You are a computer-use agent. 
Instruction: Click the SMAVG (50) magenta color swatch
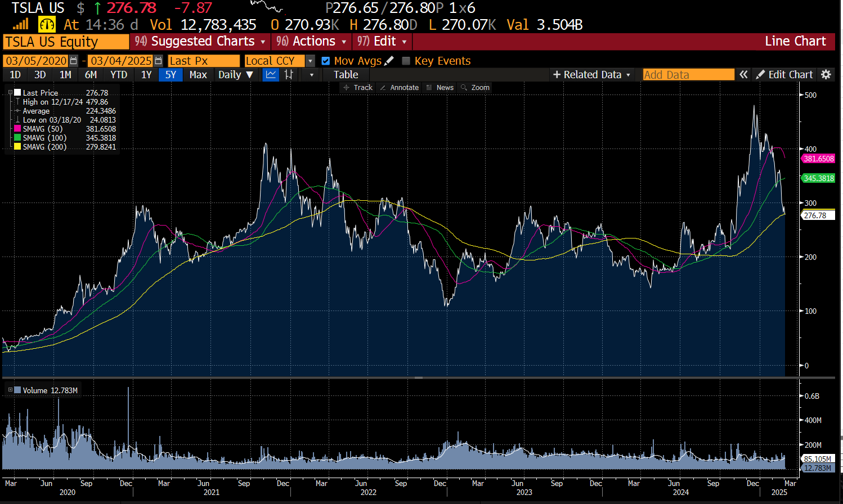click(17, 129)
